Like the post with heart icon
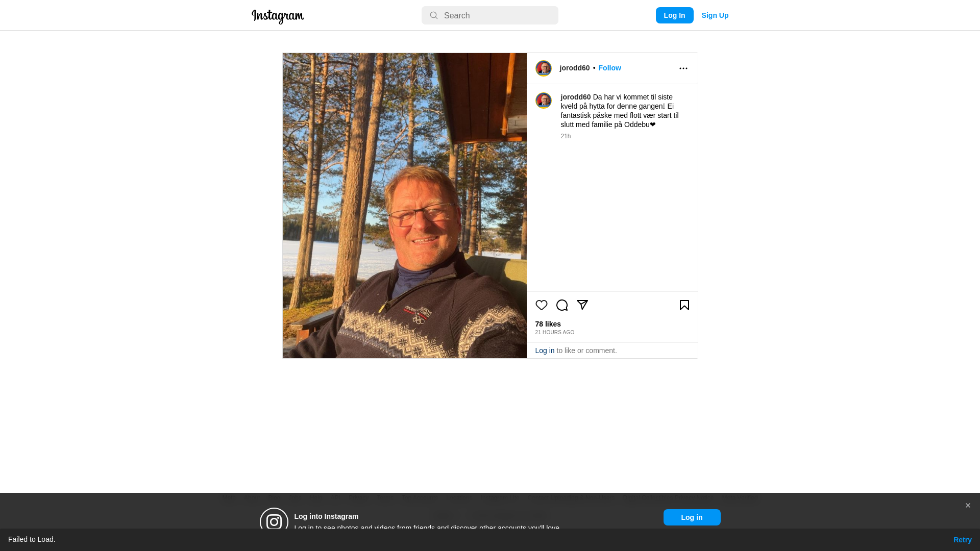 542,305
